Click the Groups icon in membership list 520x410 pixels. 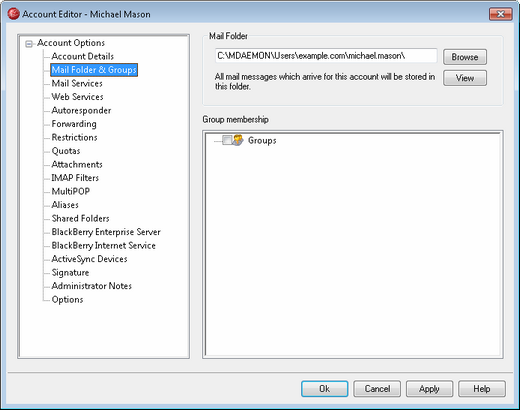point(238,140)
